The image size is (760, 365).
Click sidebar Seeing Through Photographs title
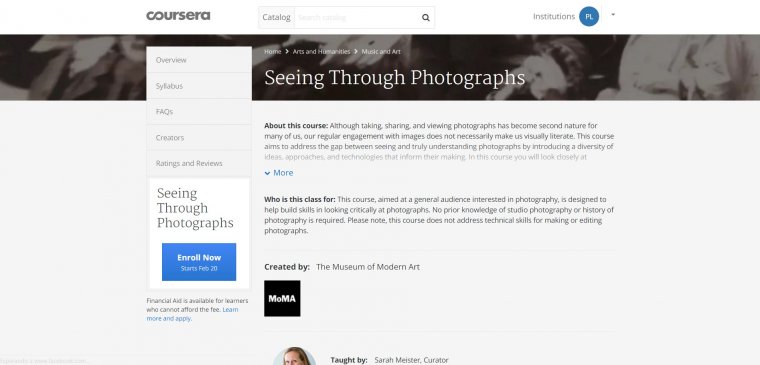click(x=195, y=208)
